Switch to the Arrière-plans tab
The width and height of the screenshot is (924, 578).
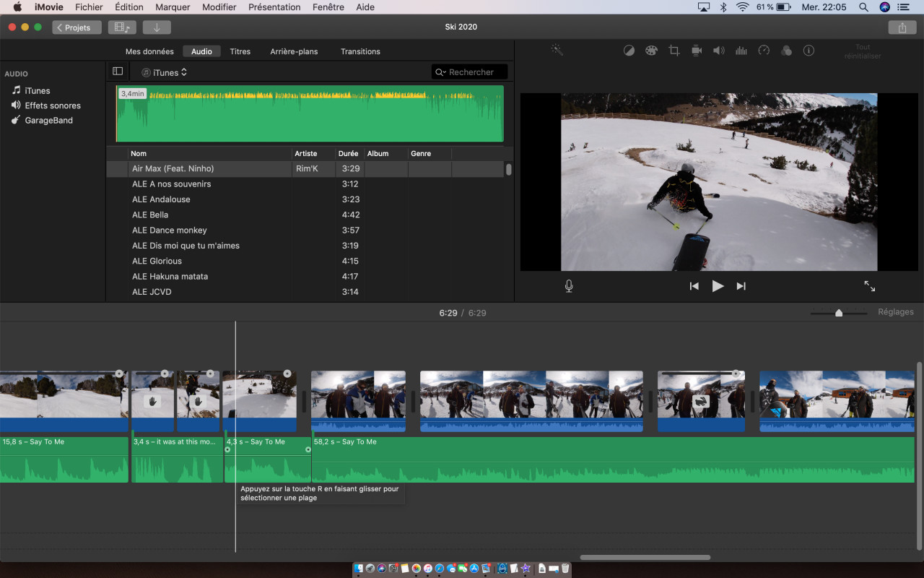point(294,51)
